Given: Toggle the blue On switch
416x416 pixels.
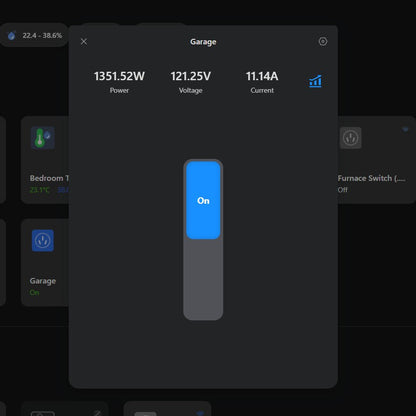Looking at the screenshot, I should tap(203, 200).
